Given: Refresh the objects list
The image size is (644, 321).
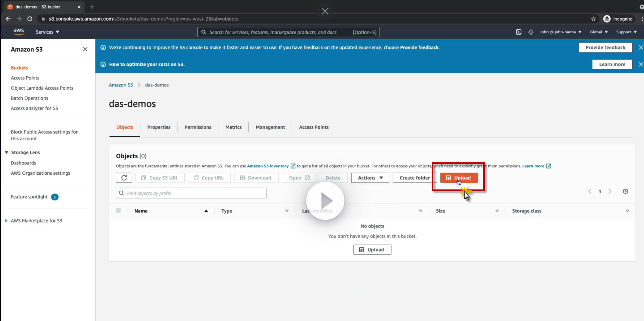Looking at the screenshot, I should tap(124, 178).
